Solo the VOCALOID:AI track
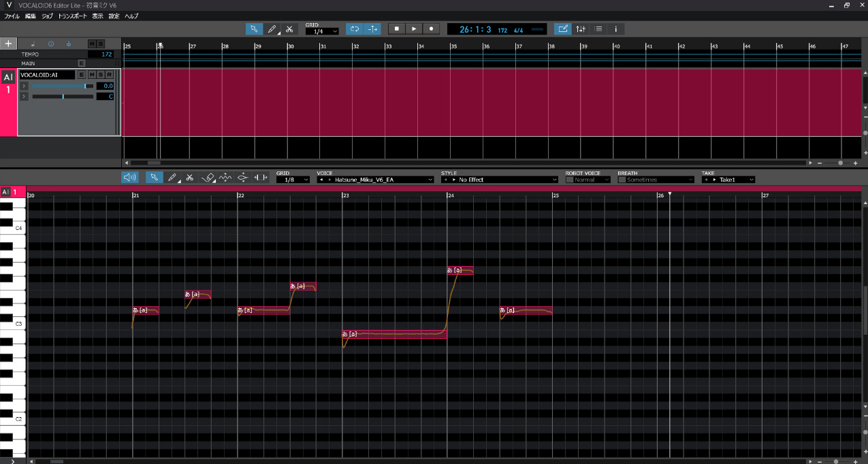The height and width of the screenshot is (464, 868). point(100,75)
